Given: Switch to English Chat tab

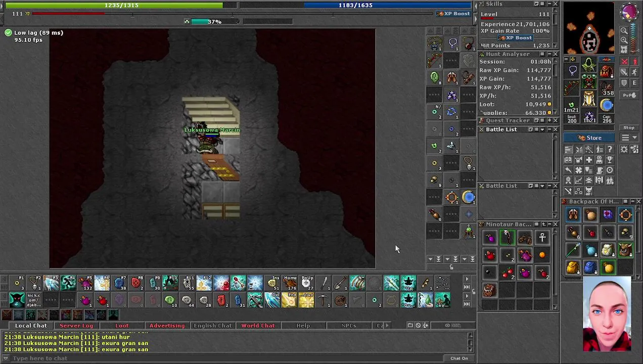Looking at the screenshot, I should (x=212, y=326).
